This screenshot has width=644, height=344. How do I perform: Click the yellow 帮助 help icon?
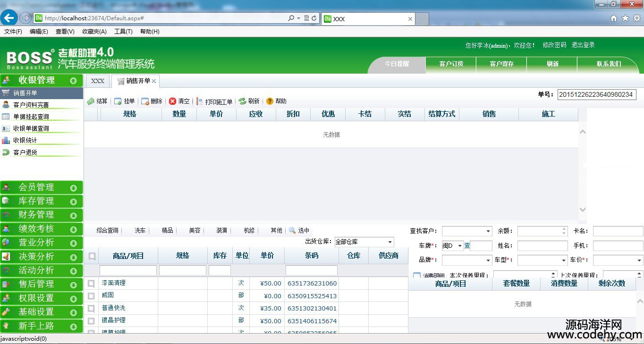point(270,101)
